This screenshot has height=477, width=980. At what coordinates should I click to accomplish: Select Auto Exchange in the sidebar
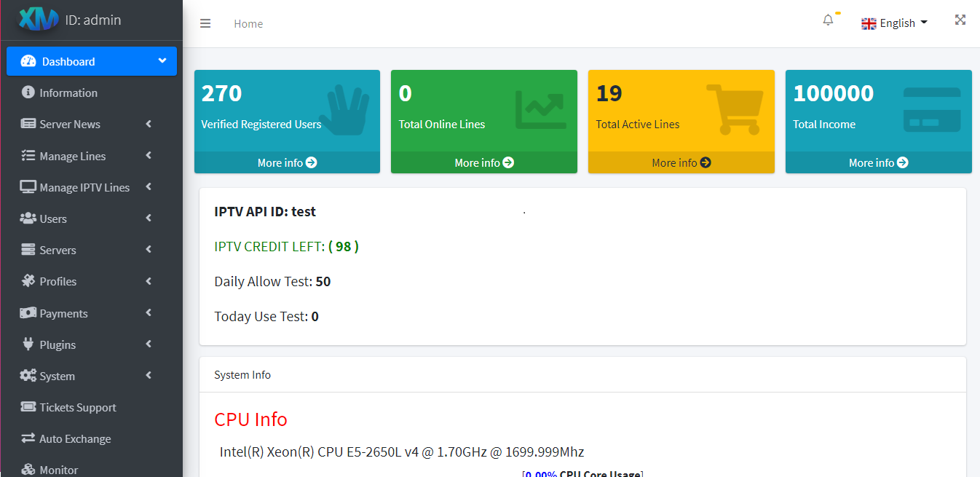pyautogui.click(x=75, y=438)
